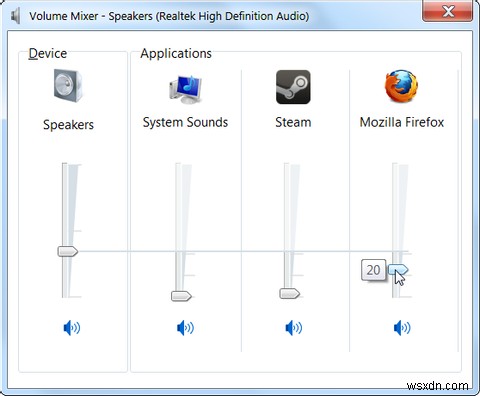This screenshot has height=396, width=480.
Task: Mute System Sounds
Action: (x=185, y=328)
